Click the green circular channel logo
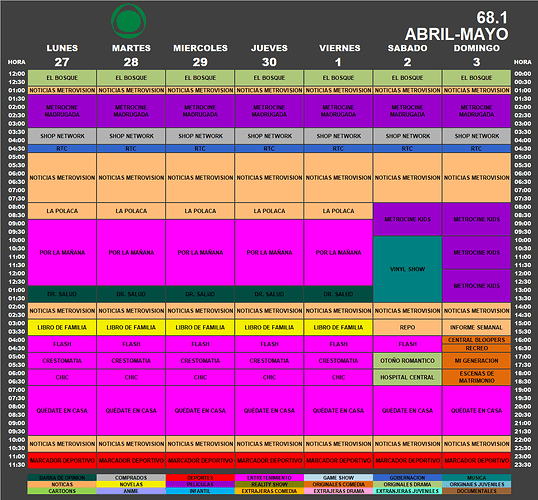 click(x=129, y=21)
